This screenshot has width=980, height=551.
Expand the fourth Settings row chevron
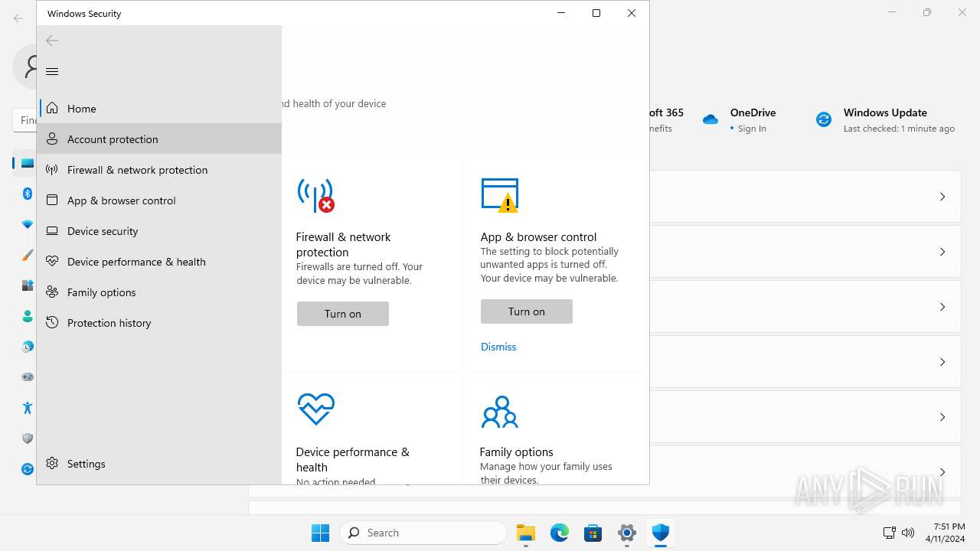[942, 362]
